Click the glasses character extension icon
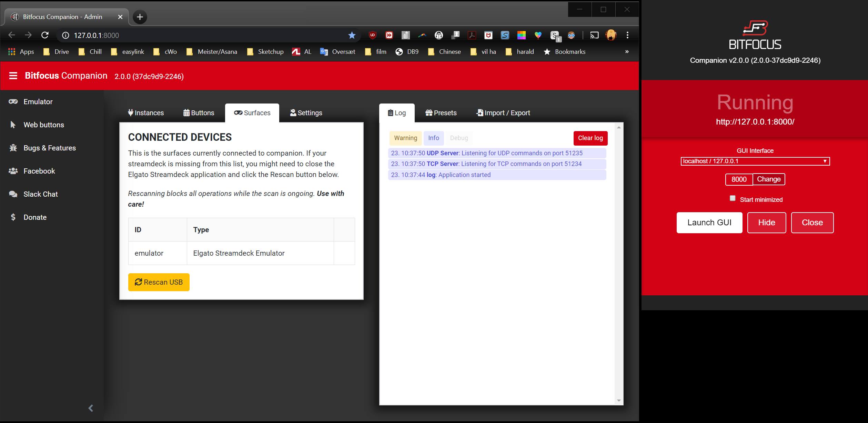This screenshot has width=868, height=423. point(571,35)
